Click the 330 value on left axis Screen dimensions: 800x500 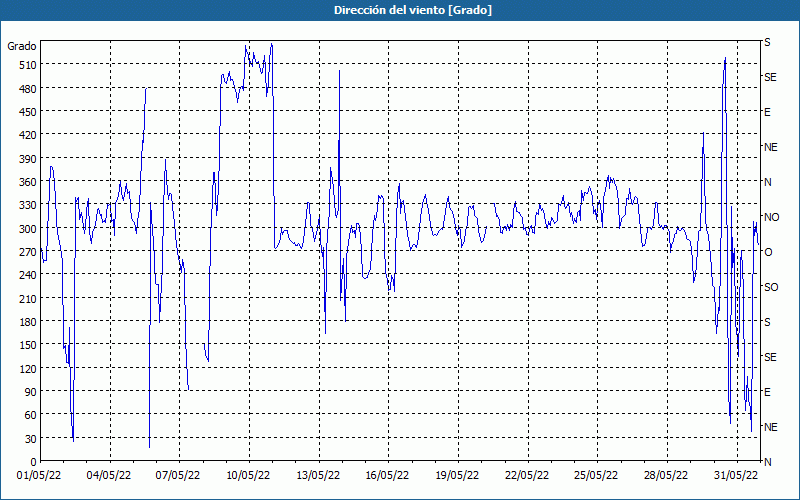coord(27,205)
